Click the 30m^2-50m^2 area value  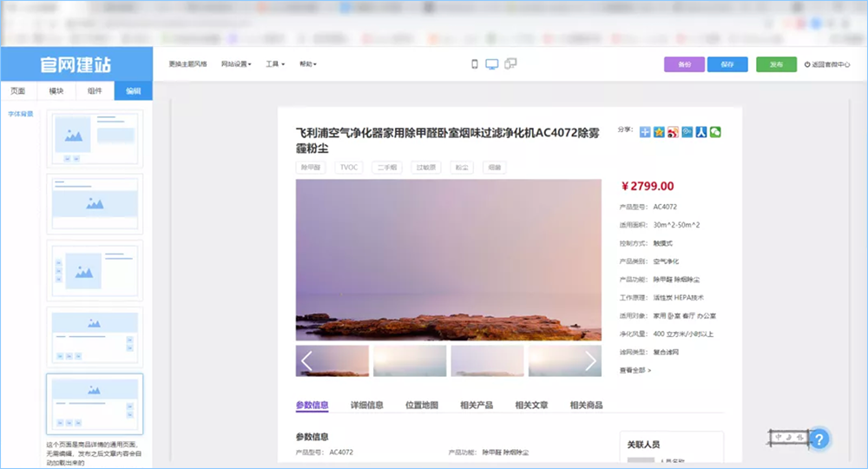click(676, 225)
